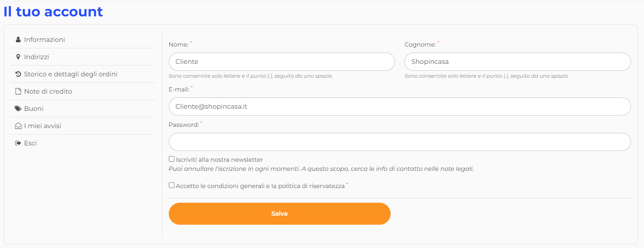Click the map pin icon beside Indirizzi

point(18,57)
